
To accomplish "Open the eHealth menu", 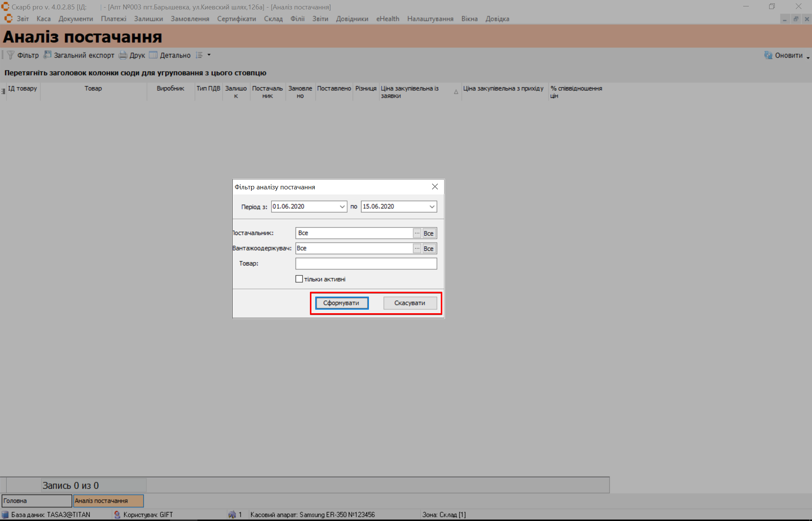I will (387, 19).
